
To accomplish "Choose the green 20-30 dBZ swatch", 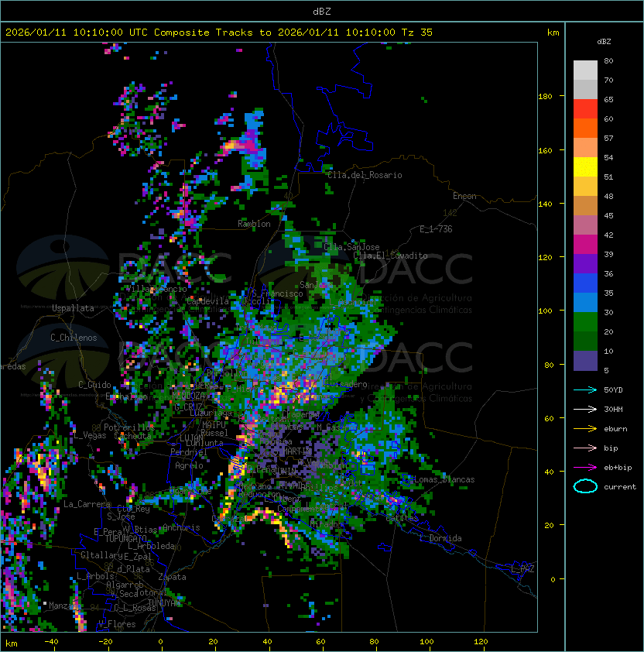I will tap(585, 322).
